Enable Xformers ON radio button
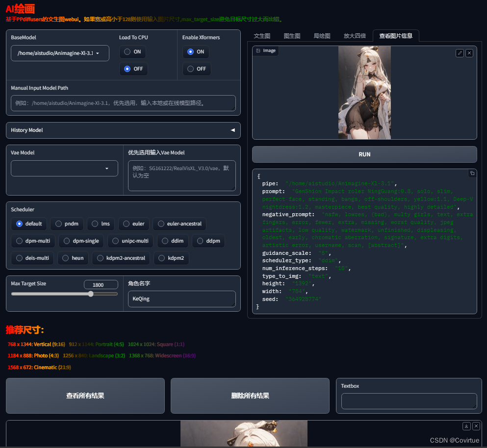 pos(196,52)
